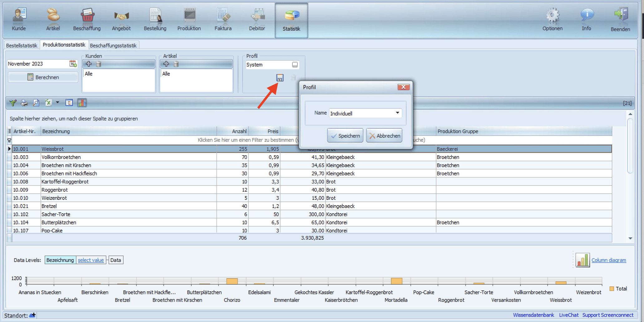The image size is (644, 322).
Task: Open the Excel export dropdown arrow
Action: pyautogui.click(x=57, y=103)
